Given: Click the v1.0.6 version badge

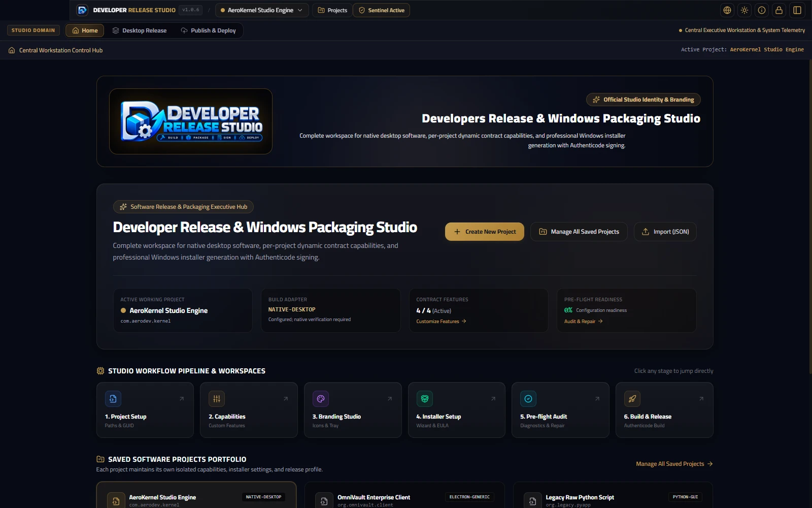Looking at the screenshot, I should (x=191, y=10).
